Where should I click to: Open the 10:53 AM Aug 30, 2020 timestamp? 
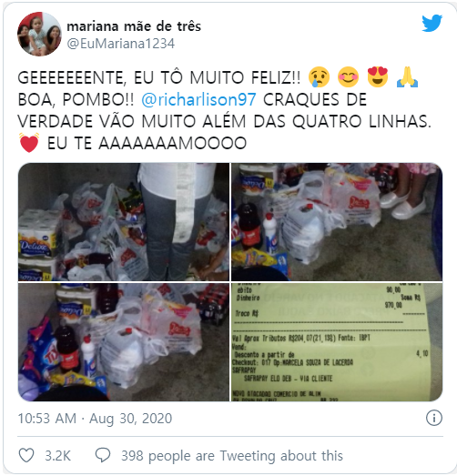[x=95, y=419]
